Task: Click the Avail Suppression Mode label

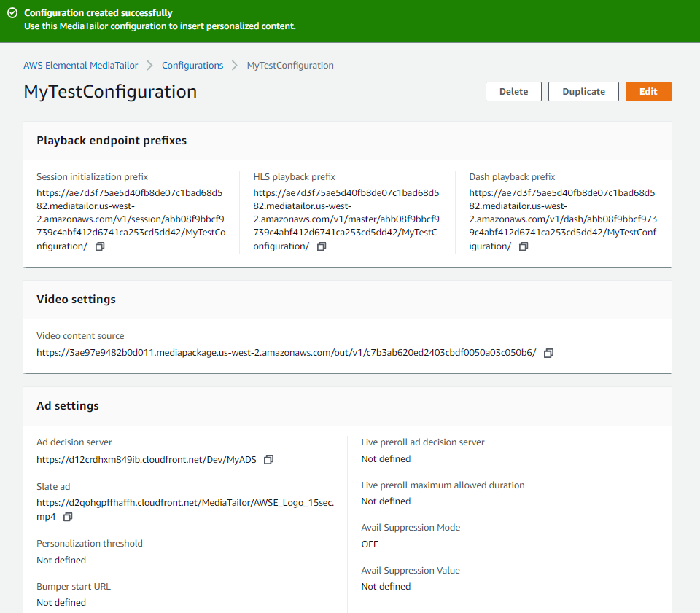Action: click(411, 527)
